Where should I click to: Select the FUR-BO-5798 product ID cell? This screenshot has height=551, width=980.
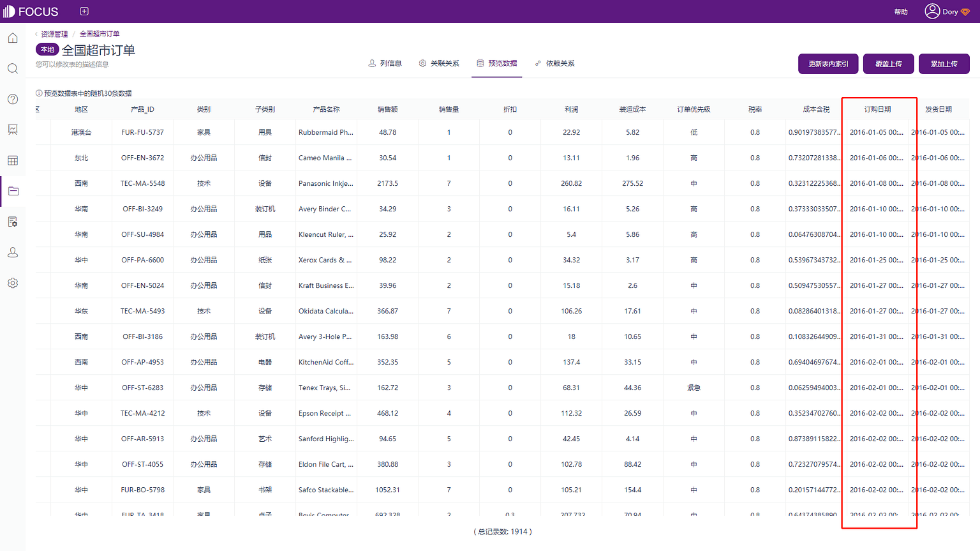click(x=142, y=490)
